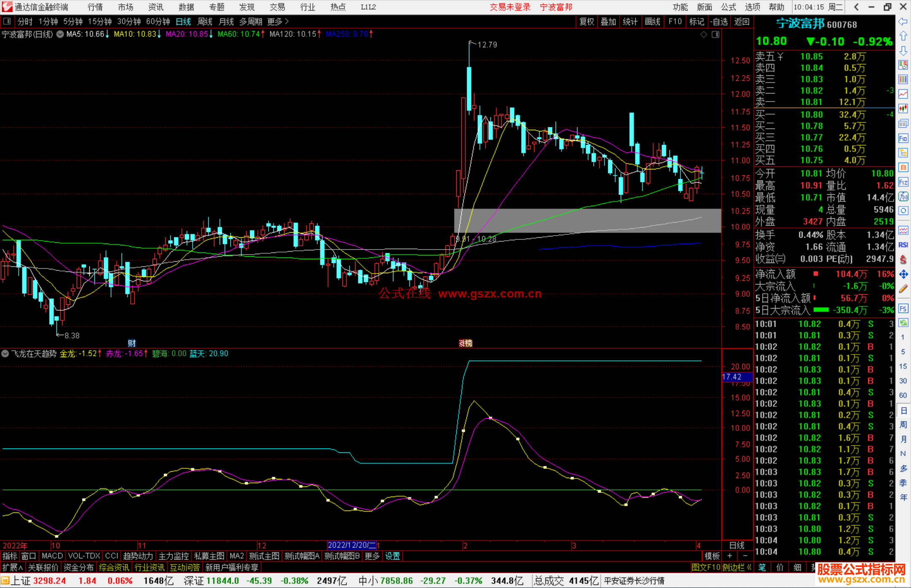Toggle the 飞龙在天趋势 indicator circle button
Screen dimensions: 911x588
[5, 354]
